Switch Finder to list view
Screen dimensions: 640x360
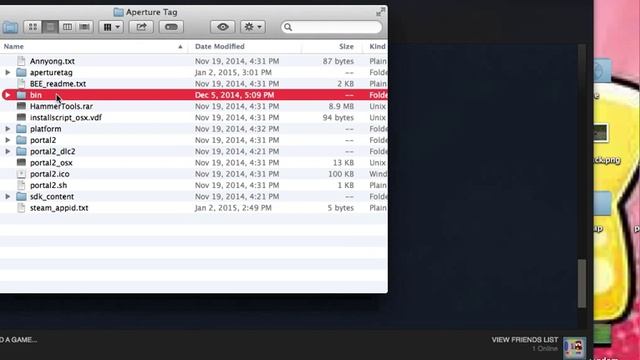(x=50, y=27)
